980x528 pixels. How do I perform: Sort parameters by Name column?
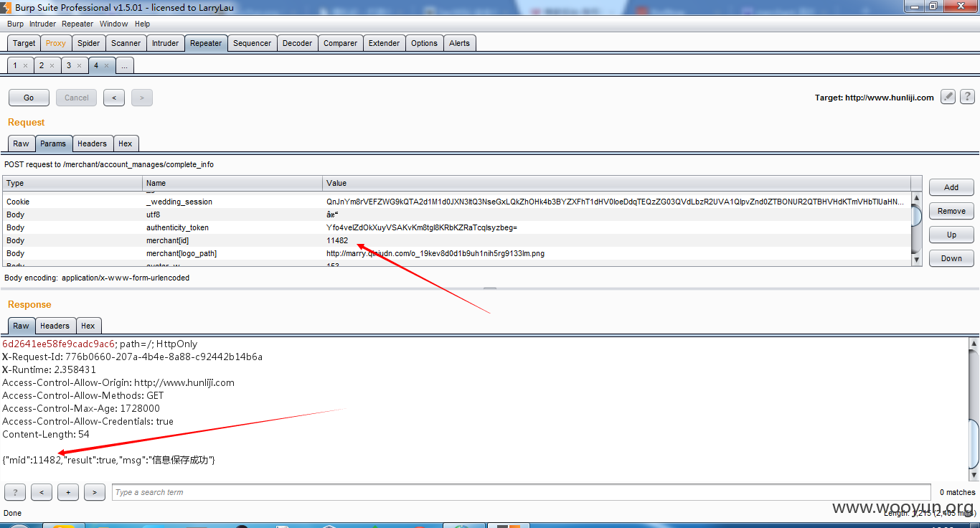pos(232,183)
